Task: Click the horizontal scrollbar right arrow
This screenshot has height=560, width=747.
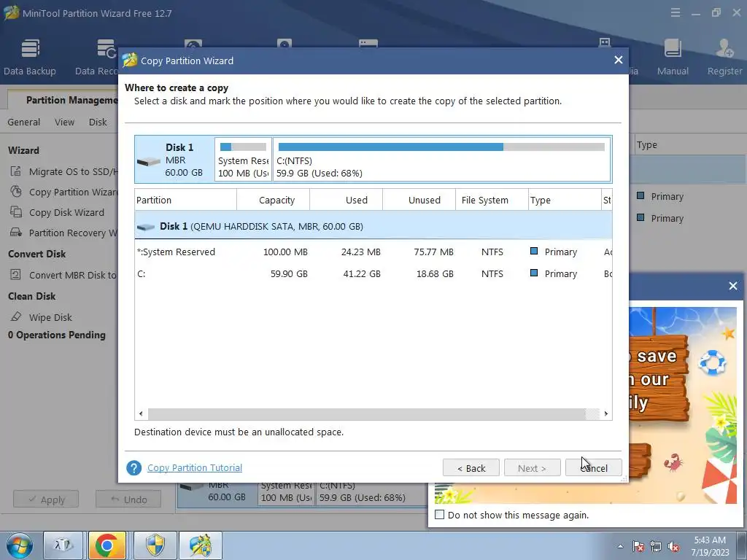Action: tap(606, 413)
